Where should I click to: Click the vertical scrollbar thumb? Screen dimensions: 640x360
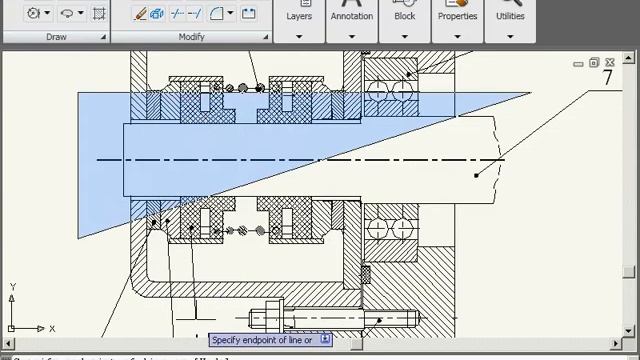(629, 272)
